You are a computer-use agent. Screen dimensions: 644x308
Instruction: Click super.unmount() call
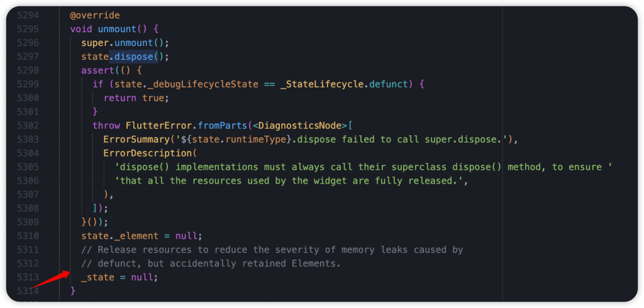pos(125,43)
